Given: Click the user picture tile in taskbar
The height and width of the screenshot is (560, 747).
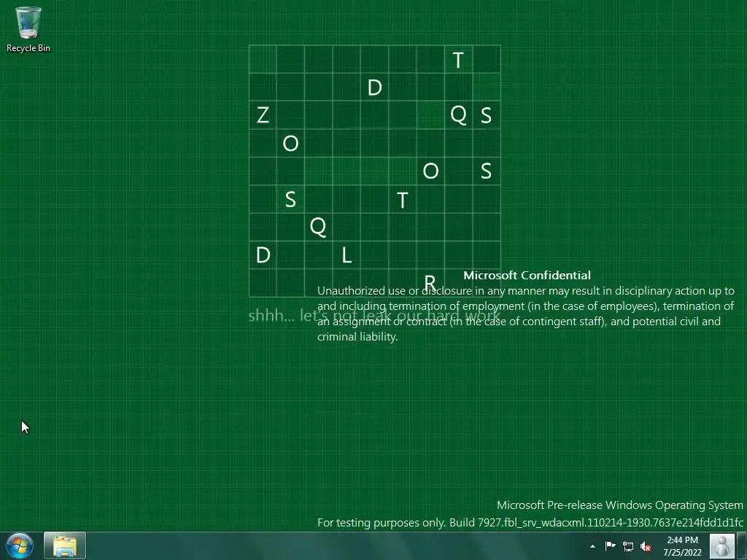Looking at the screenshot, I should click(721, 545).
